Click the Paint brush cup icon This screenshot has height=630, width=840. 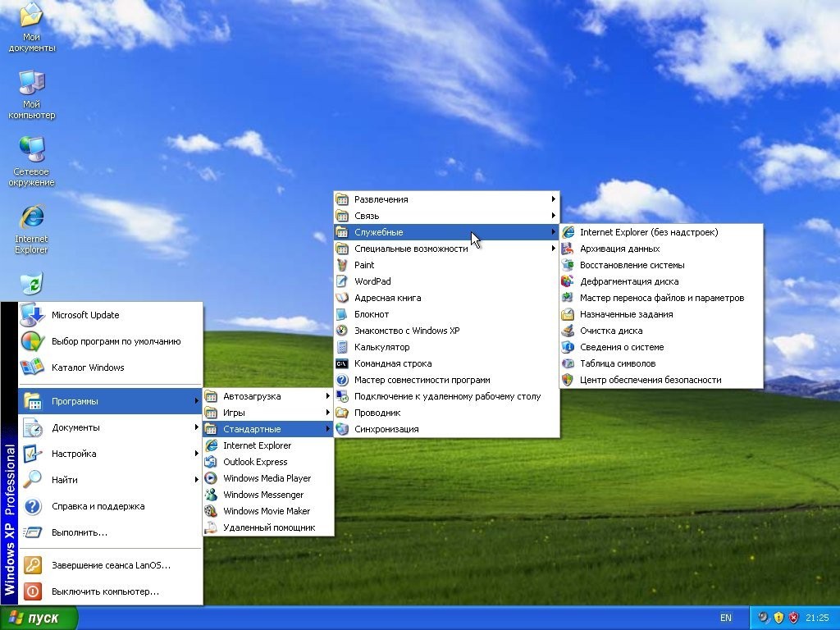(342, 265)
